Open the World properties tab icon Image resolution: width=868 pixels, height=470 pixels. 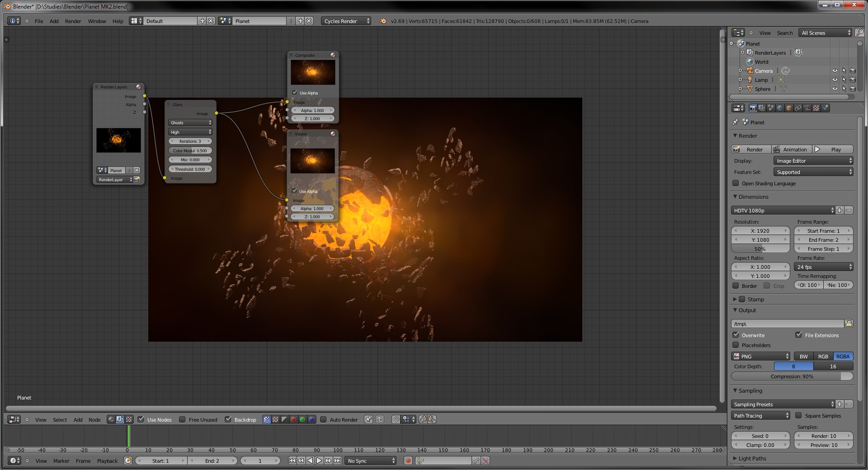[780, 108]
